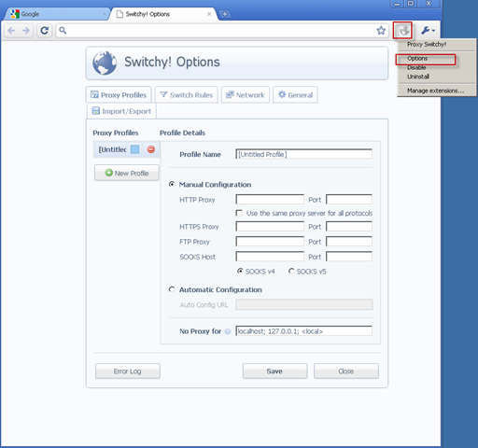Image resolution: width=478 pixels, height=448 pixels.
Task: Click the No Proxy for field
Action: (303, 331)
